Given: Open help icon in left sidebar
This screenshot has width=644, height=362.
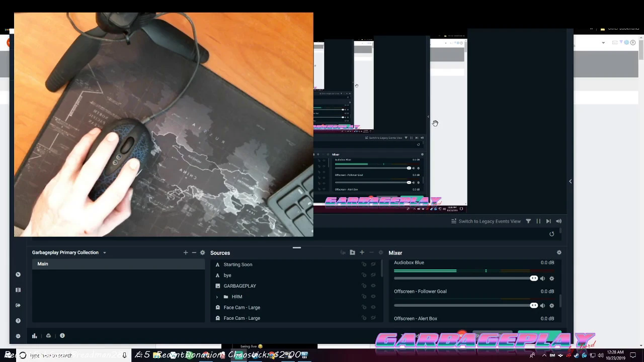Looking at the screenshot, I should click(18, 321).
